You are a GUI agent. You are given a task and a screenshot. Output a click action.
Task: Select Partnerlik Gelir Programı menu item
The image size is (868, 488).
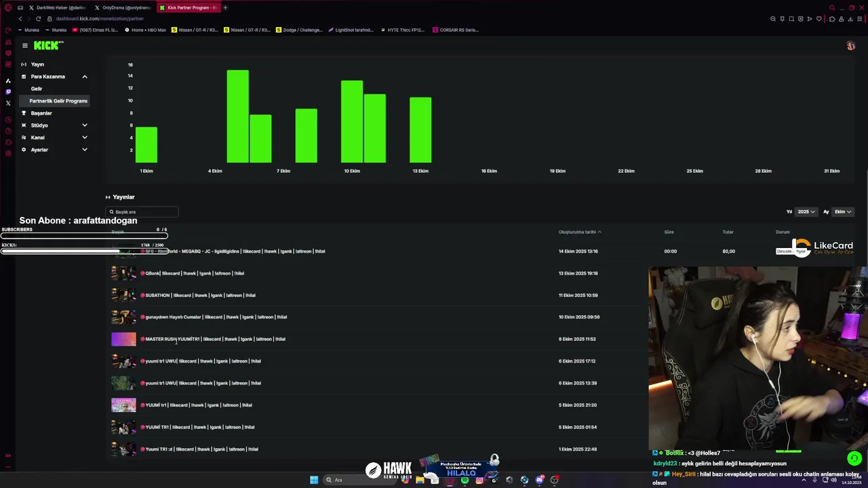(54, 101)
